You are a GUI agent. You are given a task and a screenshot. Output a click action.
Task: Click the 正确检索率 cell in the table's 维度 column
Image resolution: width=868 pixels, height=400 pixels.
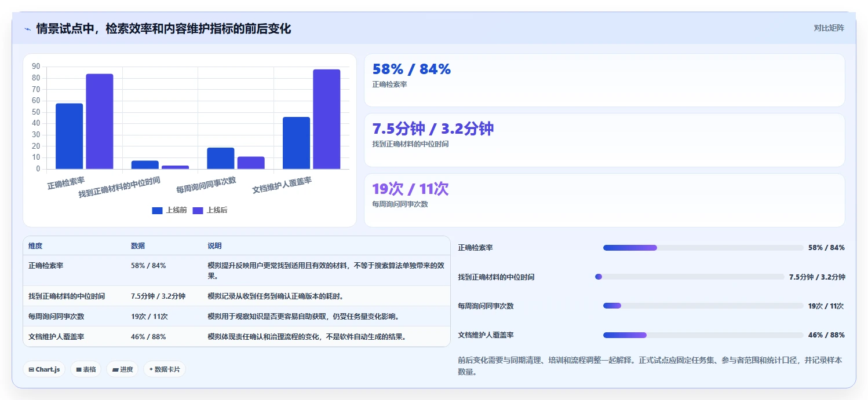[46, 266]
